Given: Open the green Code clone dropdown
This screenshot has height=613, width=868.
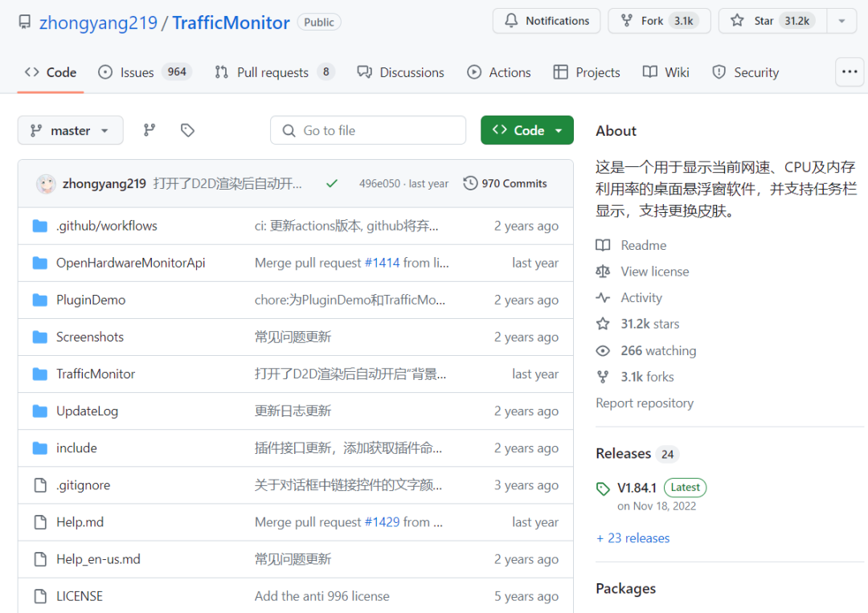Looking at the screenshot, I should point(527,131).
